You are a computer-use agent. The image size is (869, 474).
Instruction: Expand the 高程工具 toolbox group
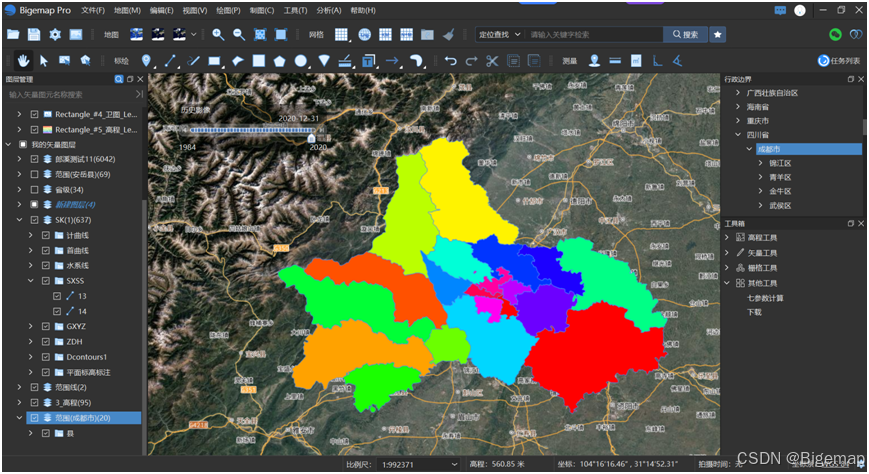pyautogui.click(x=727, y=237)
